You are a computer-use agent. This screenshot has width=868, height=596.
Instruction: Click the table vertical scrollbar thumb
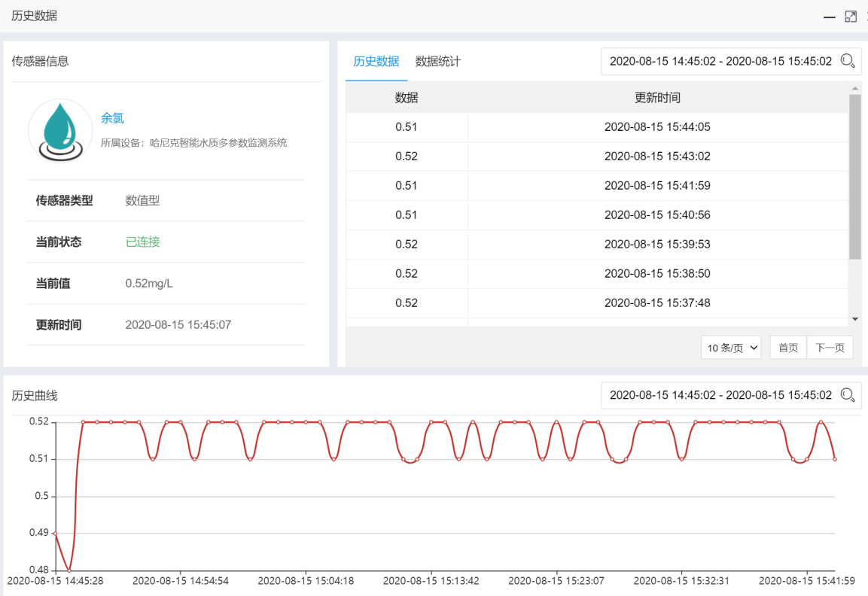854,177
